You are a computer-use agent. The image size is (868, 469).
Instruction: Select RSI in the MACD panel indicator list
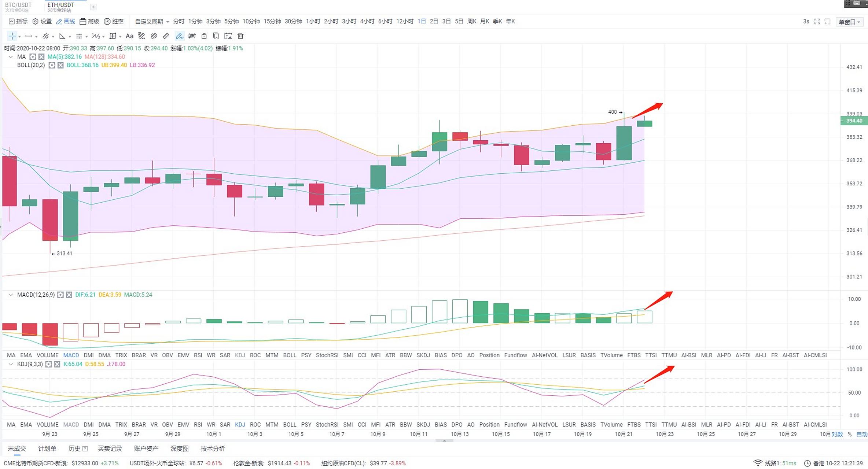pos(198,355)
